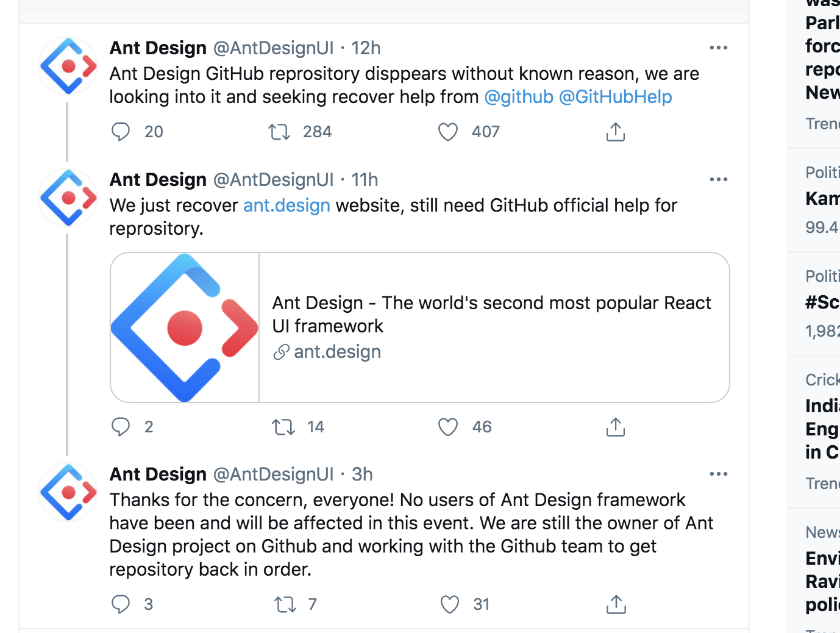The height and width of the screenshot is (633, 840).
Task: Share the first tweet via the share icon
Action: click(x=615, y=132)
